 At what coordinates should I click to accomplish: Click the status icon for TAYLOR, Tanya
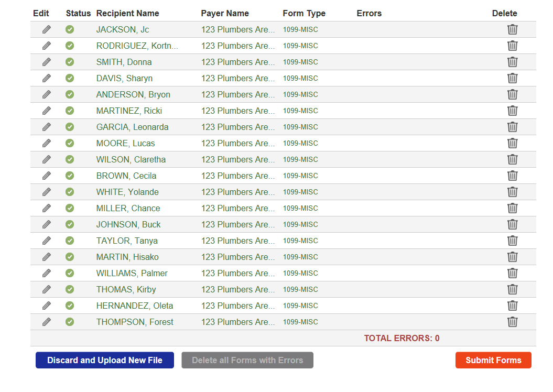[70, 241]
